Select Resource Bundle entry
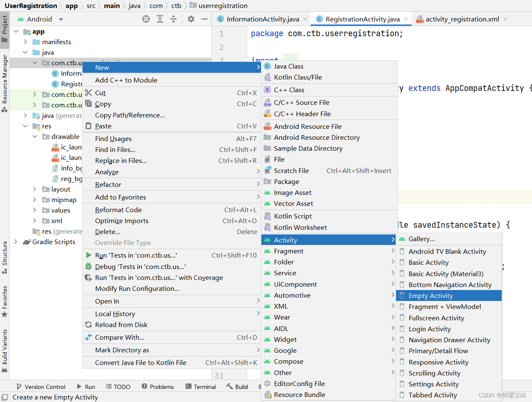 (x=330, y=394)
